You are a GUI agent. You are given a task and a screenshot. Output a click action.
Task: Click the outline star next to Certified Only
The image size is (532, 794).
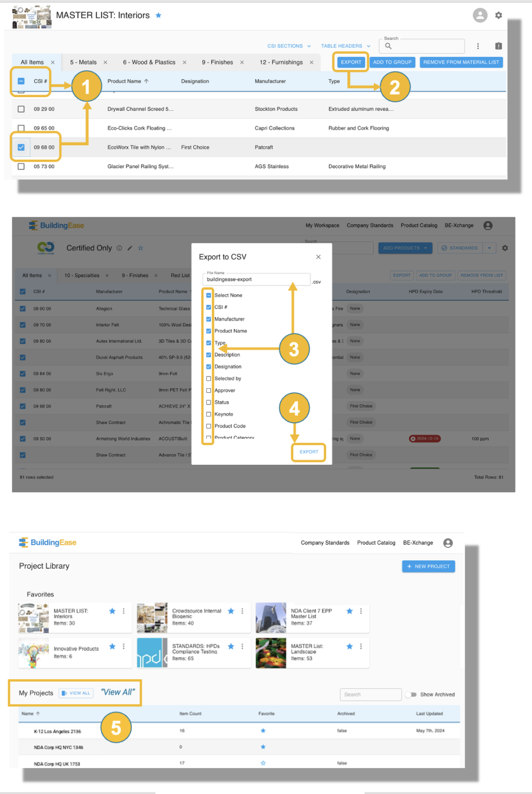[141, 248]
